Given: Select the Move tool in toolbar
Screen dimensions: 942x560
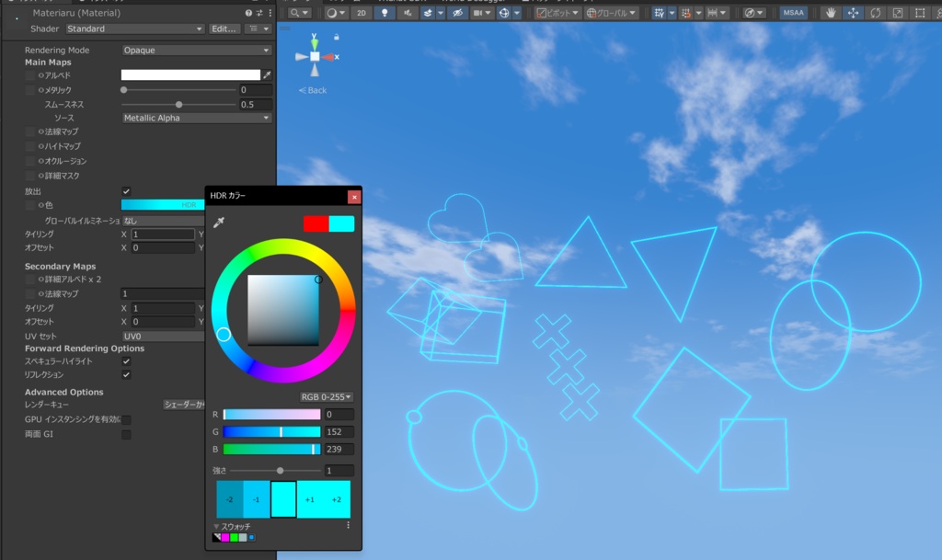Looking at the screenshot, I should (853, 13).
